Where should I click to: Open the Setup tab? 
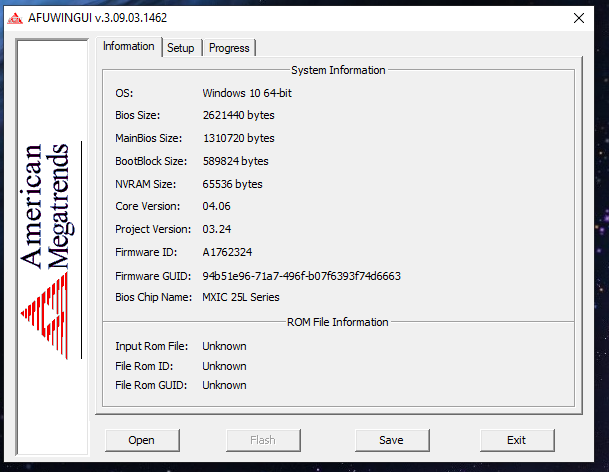click(x=181, y=48)
